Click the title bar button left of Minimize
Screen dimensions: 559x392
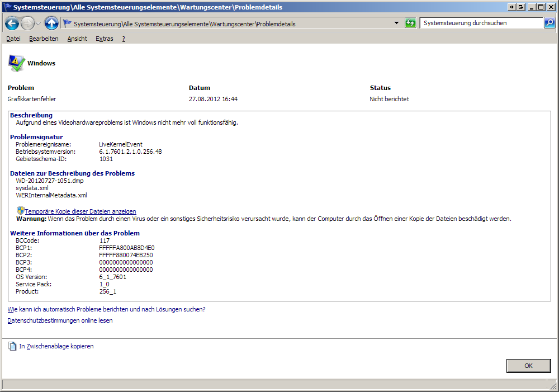click(x=521, y=7)
